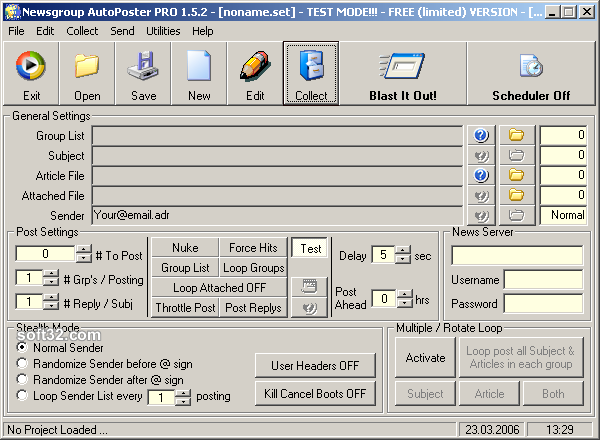Click the Normal priority field

click(563, 215)
